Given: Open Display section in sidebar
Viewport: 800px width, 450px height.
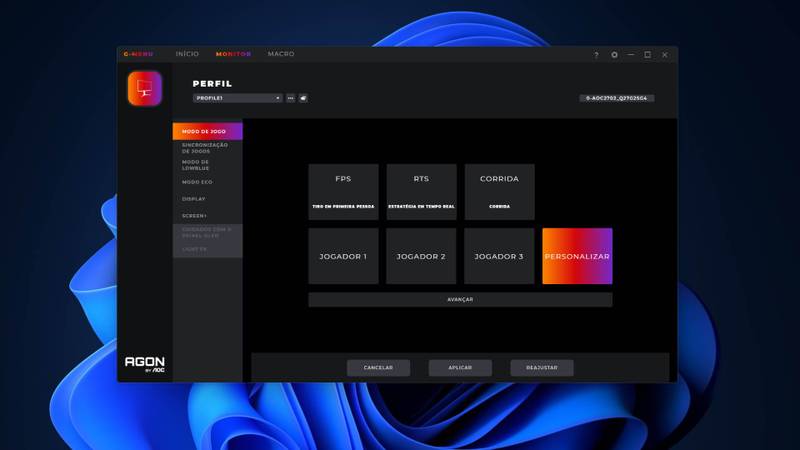Looking at the screenshot, I should click(208, 198).
